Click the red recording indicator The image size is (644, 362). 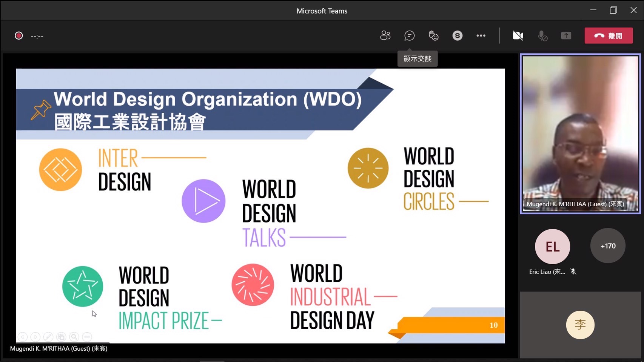[x=18, y=35]
